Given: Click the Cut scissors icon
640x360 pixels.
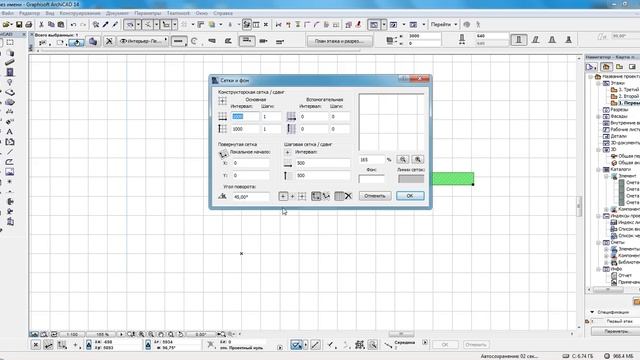Looking at the screenshot, I should pyautogui.click(x=41, y=24).
